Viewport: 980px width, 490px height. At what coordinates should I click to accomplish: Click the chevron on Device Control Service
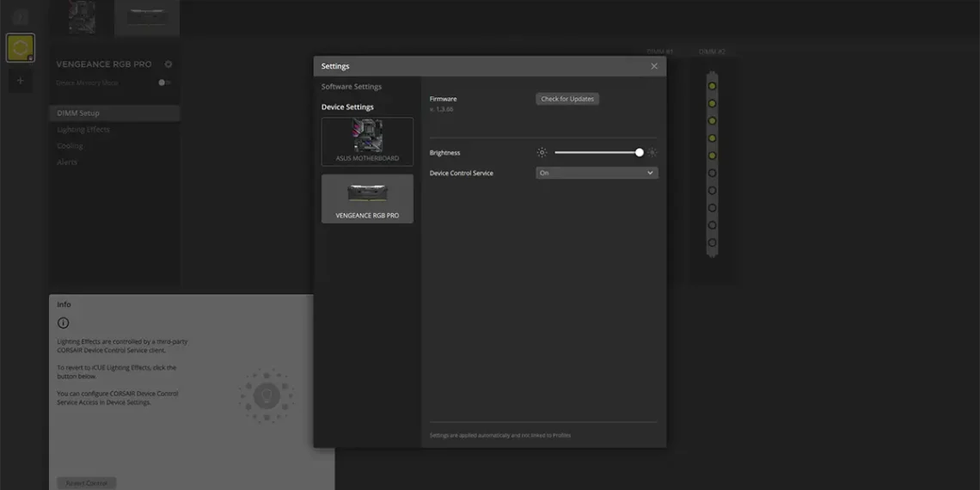click(650, 173)
